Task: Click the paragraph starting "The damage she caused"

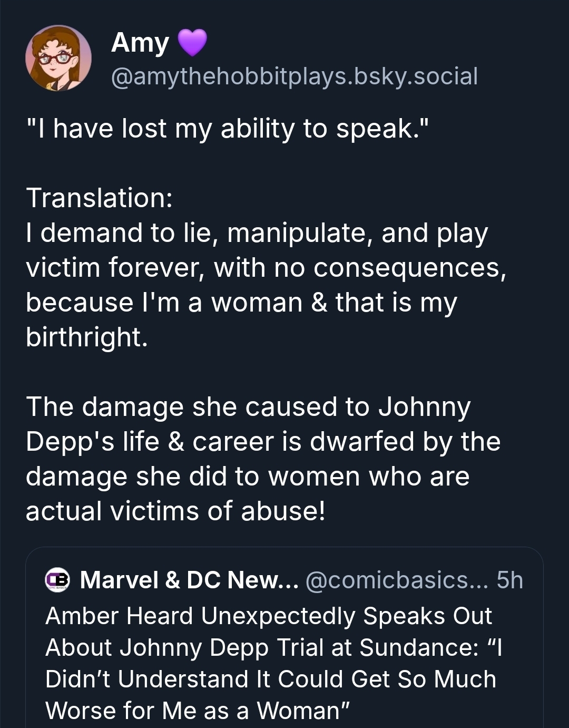Action: [x=248, y=406]
